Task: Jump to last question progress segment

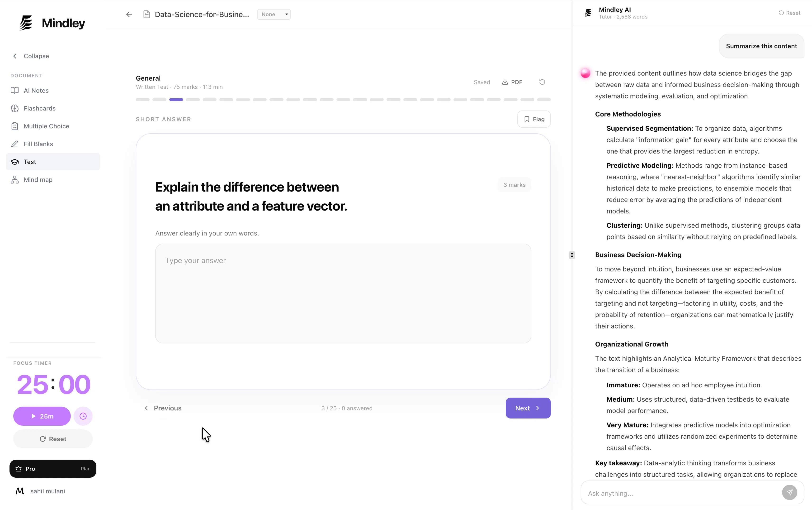Action: tap(544, 100)
